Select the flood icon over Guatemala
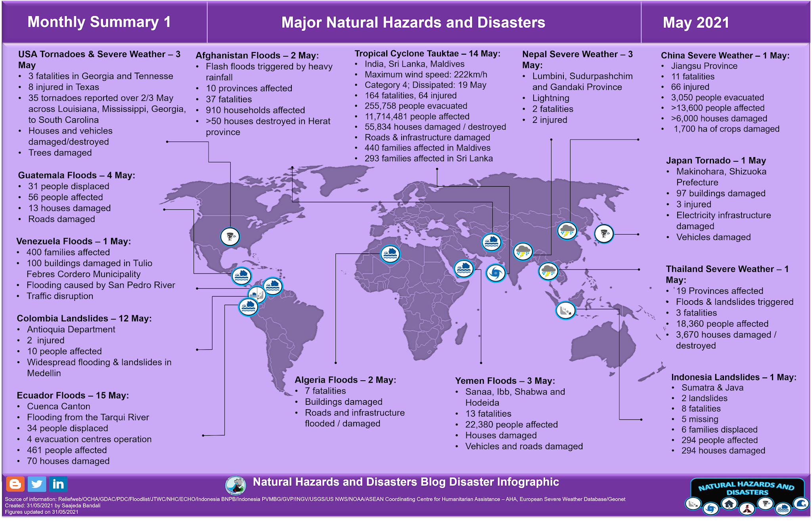The image size is (812, 521). (242, 276)
